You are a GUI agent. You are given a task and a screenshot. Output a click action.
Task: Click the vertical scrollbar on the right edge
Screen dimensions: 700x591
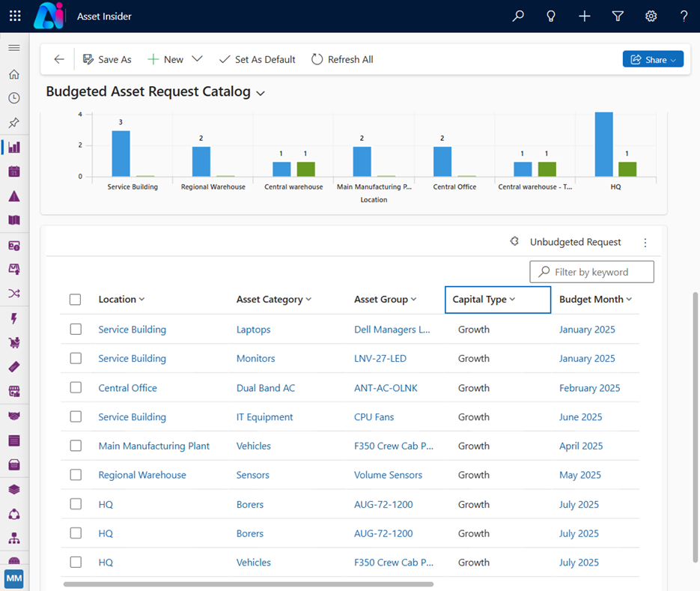[x=695, y=428]
